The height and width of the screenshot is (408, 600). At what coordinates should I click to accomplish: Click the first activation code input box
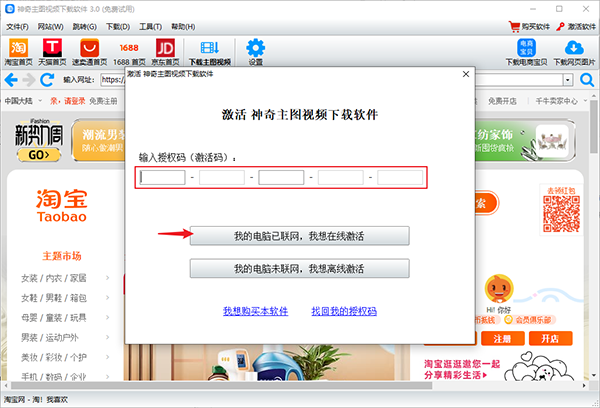point(163,178)
